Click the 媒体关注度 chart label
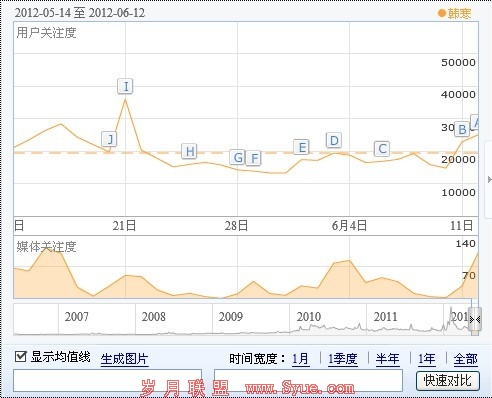 pyautogui.click(x=46, y=247)
